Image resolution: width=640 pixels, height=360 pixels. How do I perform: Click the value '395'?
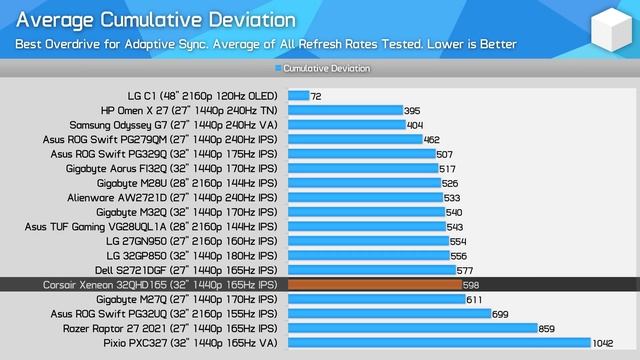tap(412, 111)
